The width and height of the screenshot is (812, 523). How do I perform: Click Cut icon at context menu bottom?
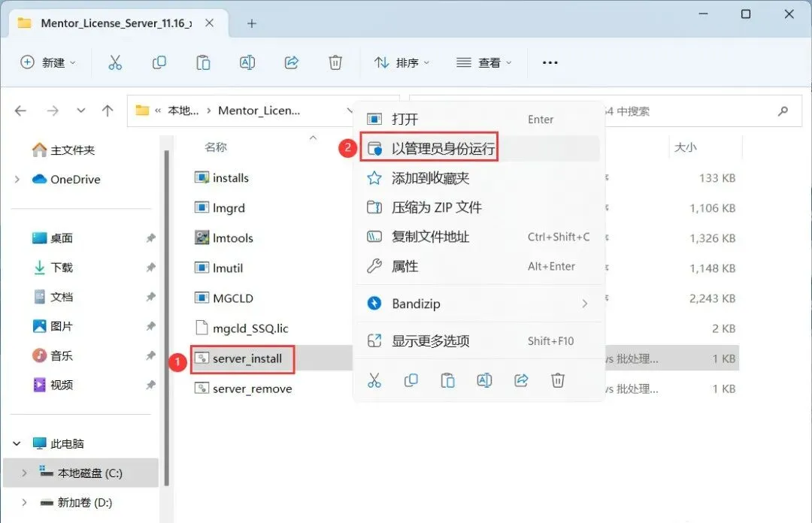374,380
